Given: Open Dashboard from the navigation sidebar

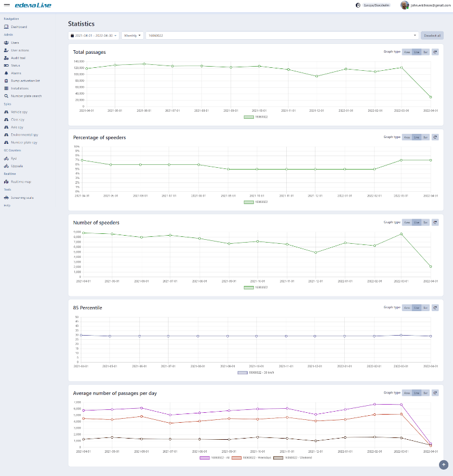Looking at the screenshot, I should [x=19, y=27].
